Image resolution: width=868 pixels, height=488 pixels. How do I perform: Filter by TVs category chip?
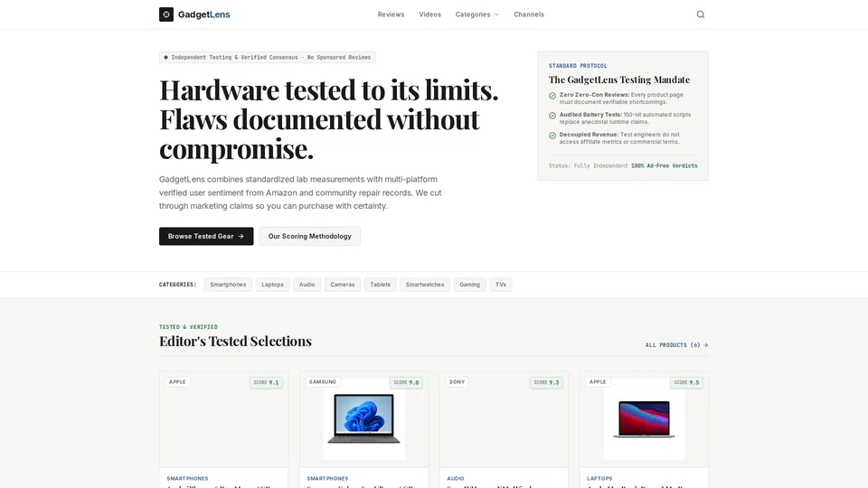click(500, 285)
